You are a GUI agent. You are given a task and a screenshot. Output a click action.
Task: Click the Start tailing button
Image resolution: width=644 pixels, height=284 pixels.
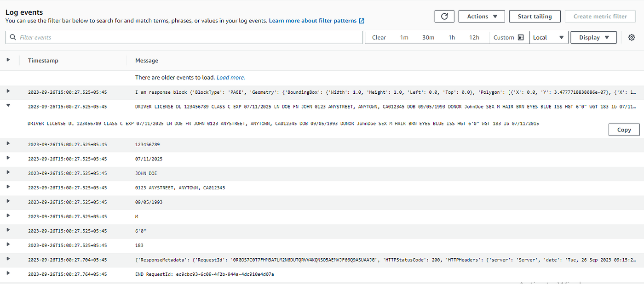pos(535,17)
